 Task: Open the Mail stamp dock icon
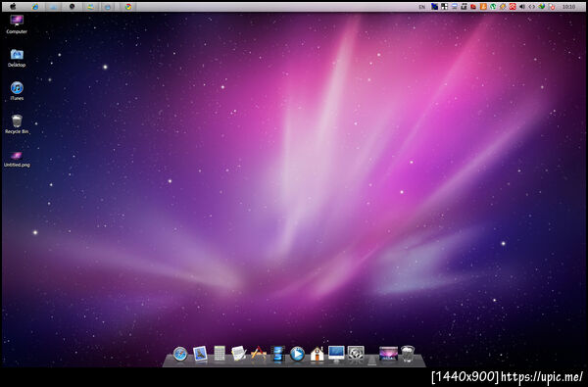(x=200, y=354)
